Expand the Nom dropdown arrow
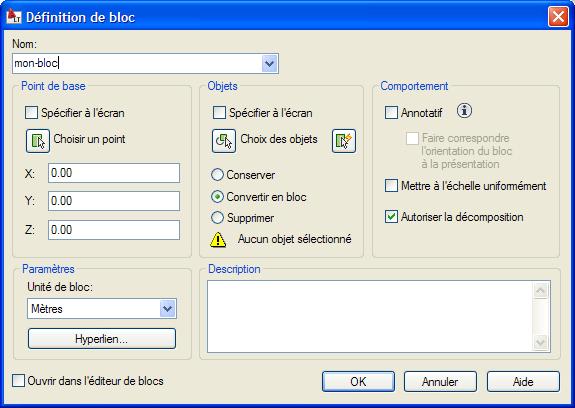Screen dimensions: 575x408 coord(270,63)
